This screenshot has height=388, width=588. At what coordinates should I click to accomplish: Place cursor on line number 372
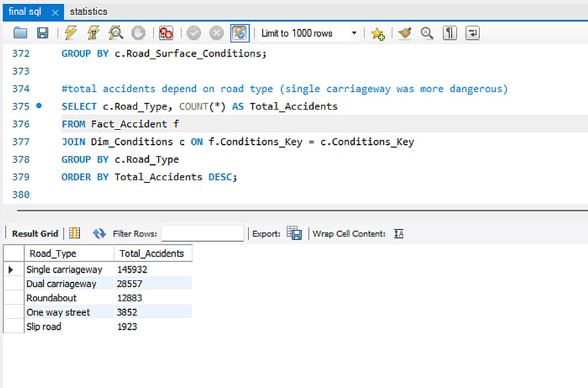[x=21, y=54]
